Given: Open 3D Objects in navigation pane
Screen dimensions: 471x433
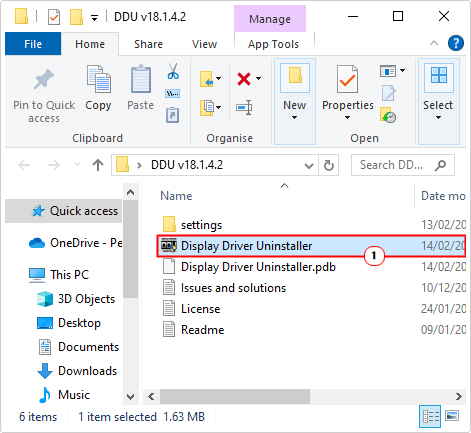Looking at the screenshot, I should pos(77,299).
